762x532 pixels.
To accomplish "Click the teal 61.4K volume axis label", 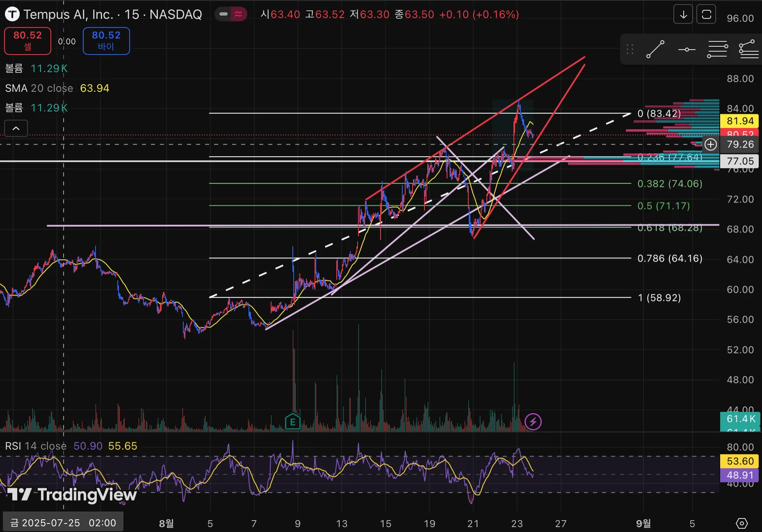I will [741, 419].
